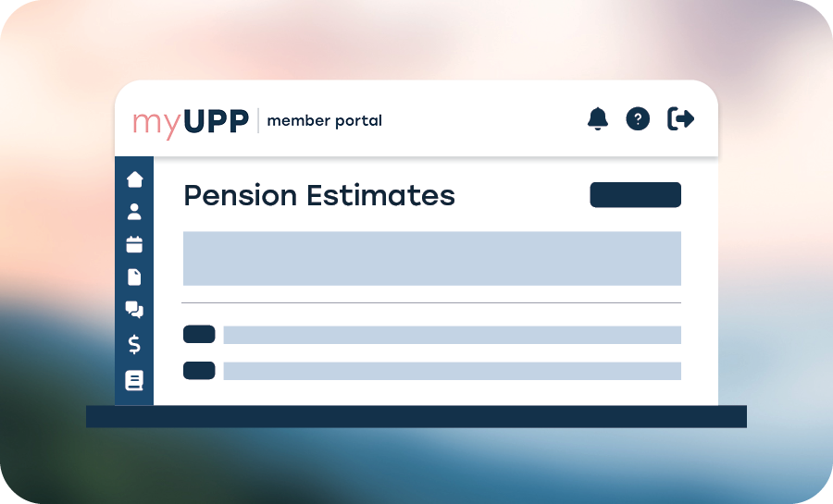Click the Pension Estimates heading
Viewport: 833px width, 504px height.
click(319, 195)
